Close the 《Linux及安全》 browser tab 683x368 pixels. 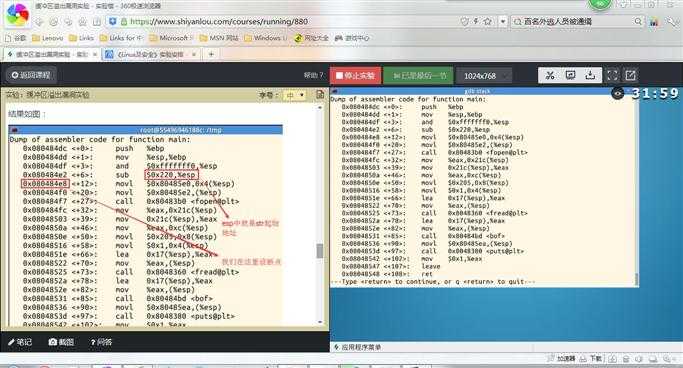click(x=194, y=54)
